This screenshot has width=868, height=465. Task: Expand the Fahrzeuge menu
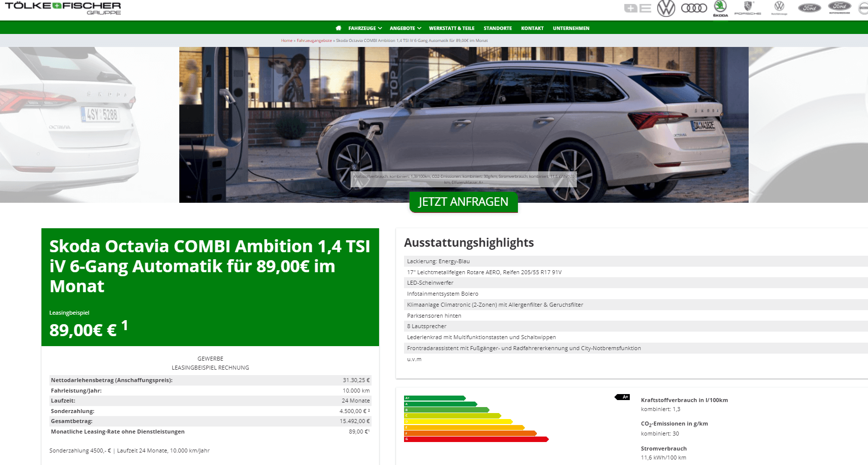coord(365,28)
